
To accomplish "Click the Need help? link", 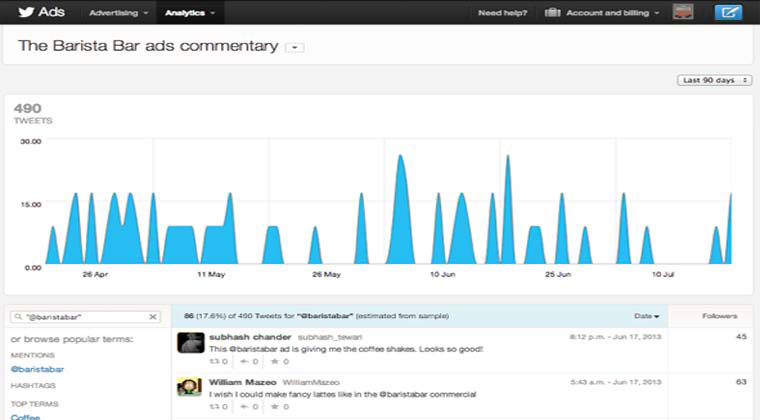I will (x=503, y=13).
